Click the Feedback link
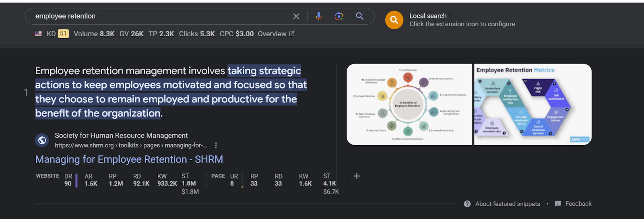This screenshot has height=219, width=644. point(578,204)
